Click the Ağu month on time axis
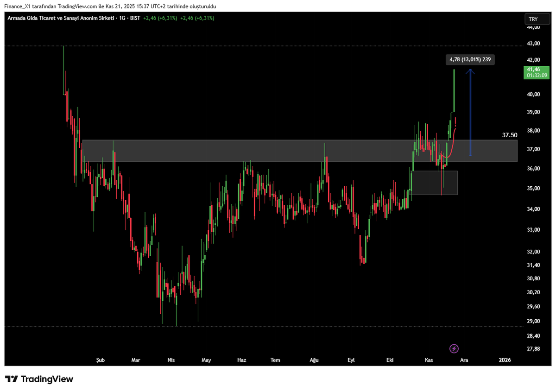The width and height of the screenshot is (556, 392). coord(314,360)
